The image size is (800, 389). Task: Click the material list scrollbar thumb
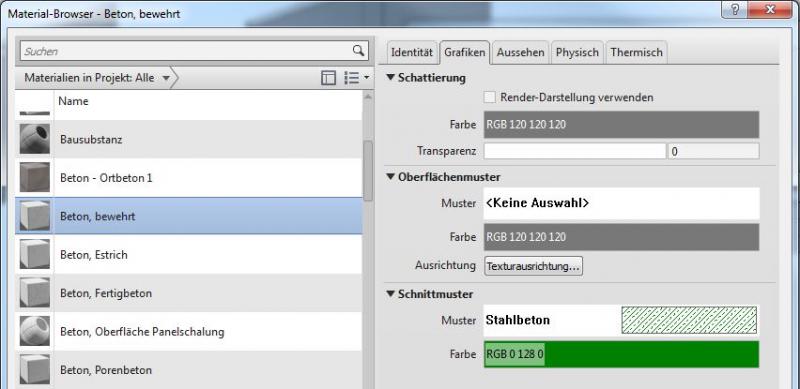(367, 172)
